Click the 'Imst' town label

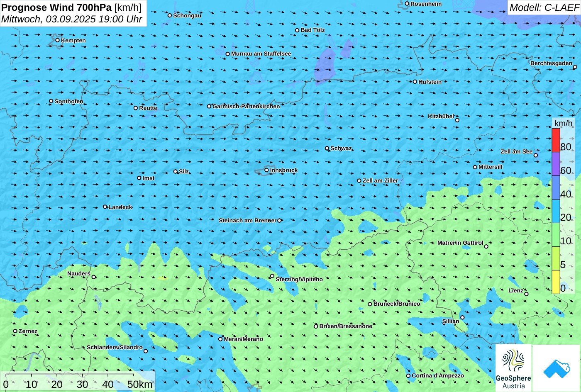[x=149, y=178]
